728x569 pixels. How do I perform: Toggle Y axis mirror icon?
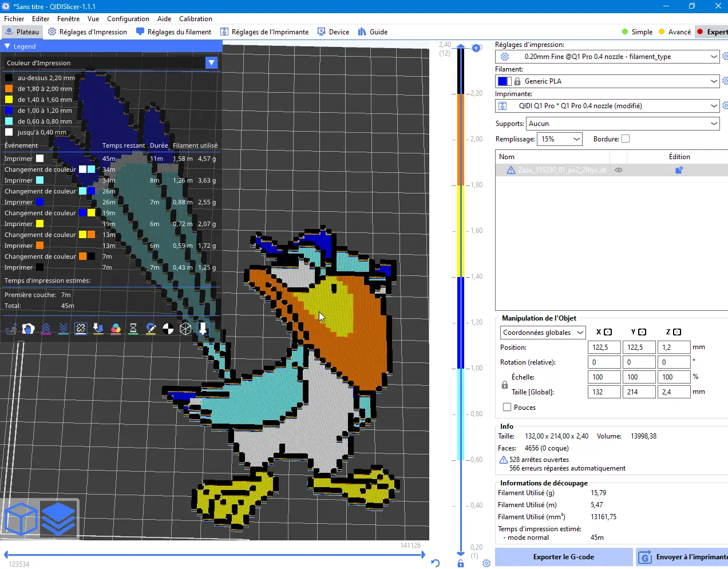click(642, 332)
